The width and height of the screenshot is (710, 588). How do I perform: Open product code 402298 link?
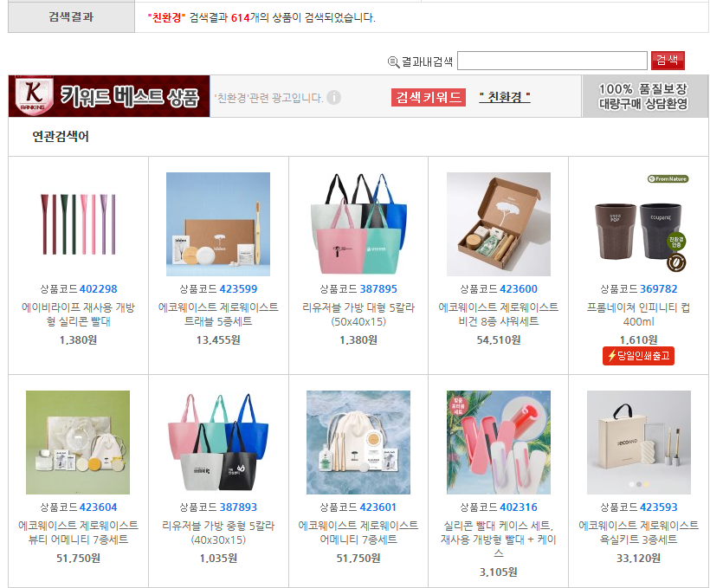click(x=98, y=289)
